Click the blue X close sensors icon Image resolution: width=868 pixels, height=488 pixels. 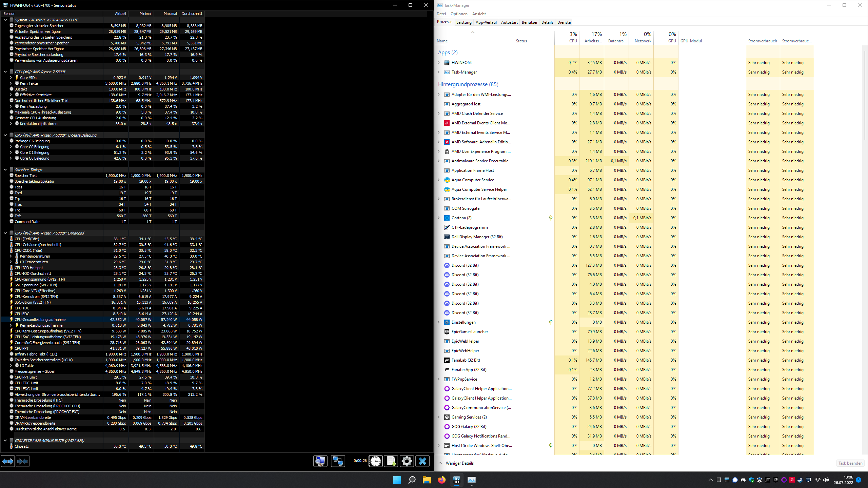coord(422,461)
